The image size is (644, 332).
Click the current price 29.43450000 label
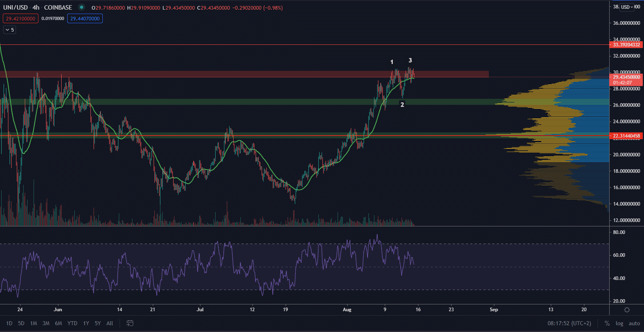pos(626,77)
